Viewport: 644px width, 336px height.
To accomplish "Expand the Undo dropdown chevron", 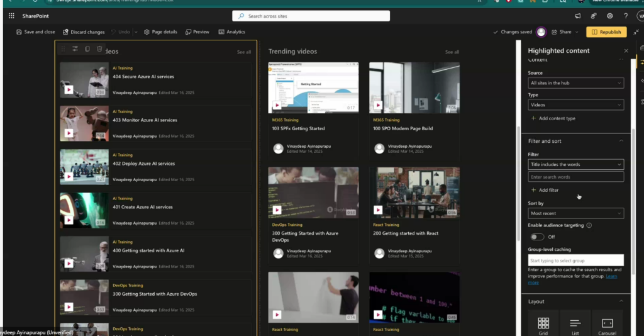I will point(136,32).
